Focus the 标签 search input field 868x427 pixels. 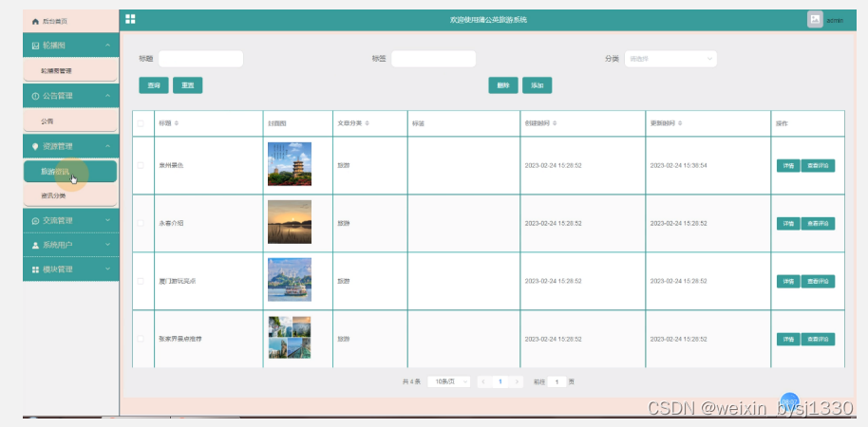[433, 59]
